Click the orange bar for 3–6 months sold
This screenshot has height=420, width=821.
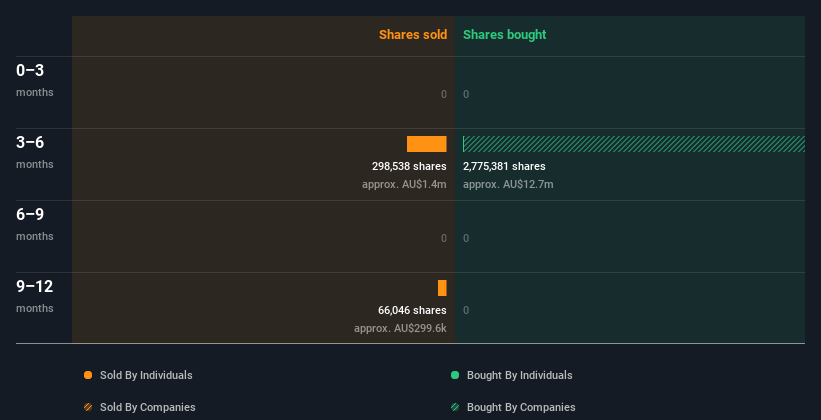(x=427, y=144)
